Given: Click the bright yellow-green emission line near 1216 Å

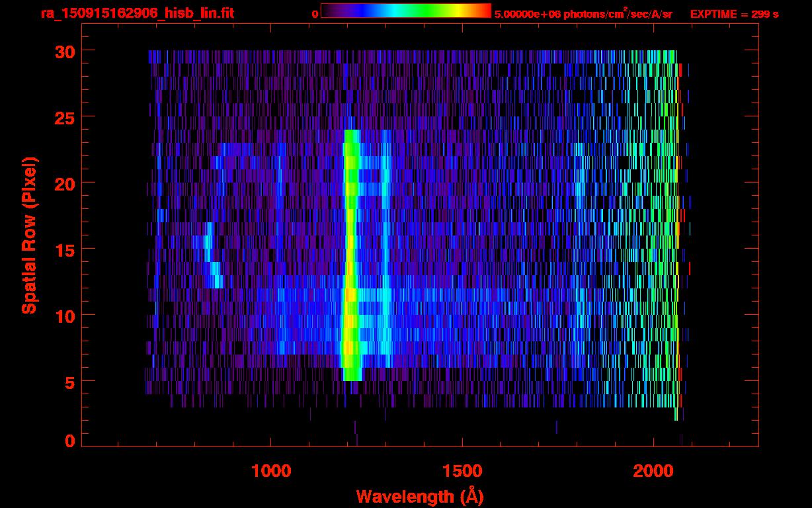Looking at the screenshot, I should pos(351,255).
